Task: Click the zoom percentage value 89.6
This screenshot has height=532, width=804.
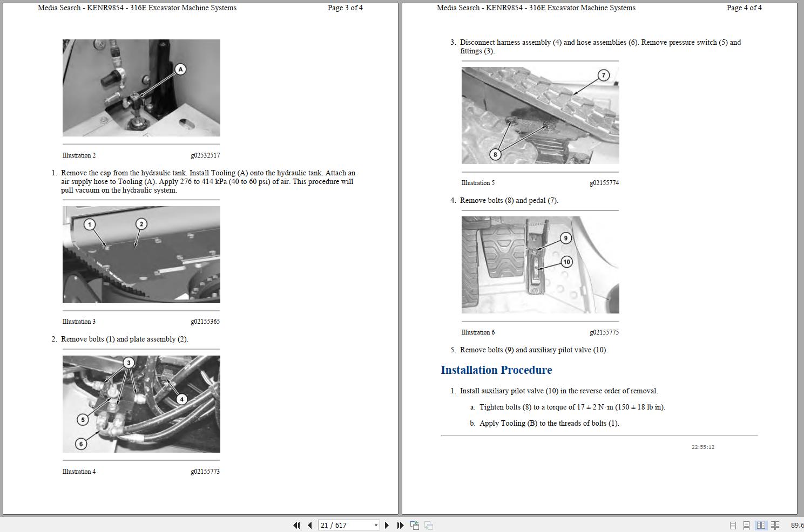Action: tap(797, 525)
